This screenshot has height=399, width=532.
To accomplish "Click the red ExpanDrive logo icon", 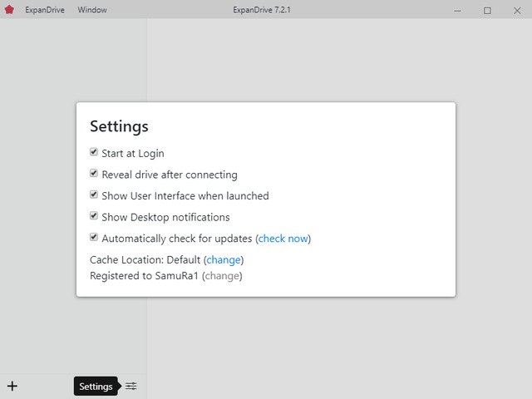I will point(9,10).
